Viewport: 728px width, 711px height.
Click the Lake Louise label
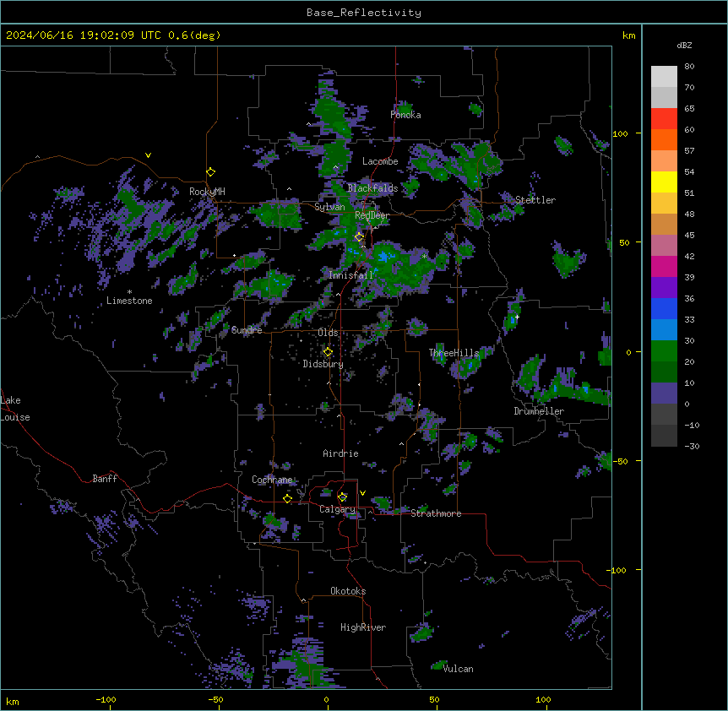point(15,409)
